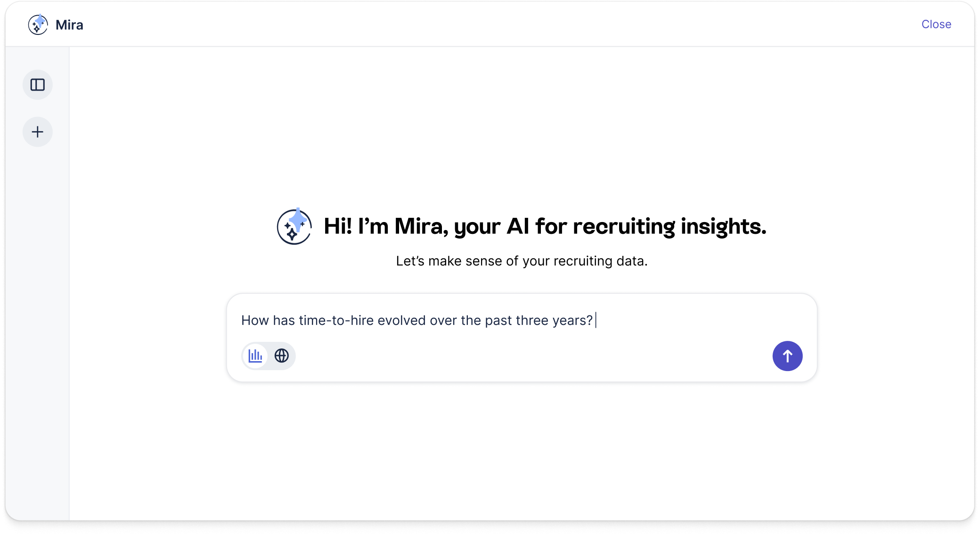Click the Mira sparkle logo in the header
This screenshot has width=980, height=537.
(38, 25)
